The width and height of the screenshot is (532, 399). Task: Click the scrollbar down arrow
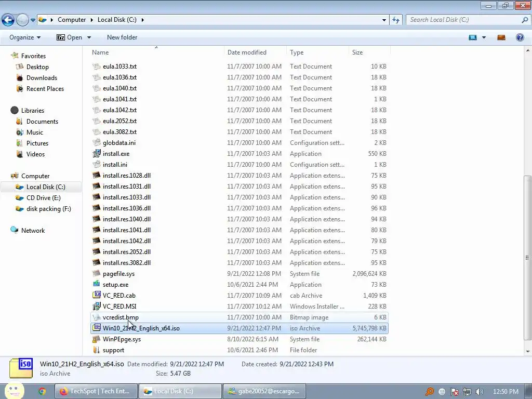coord(527,352)
